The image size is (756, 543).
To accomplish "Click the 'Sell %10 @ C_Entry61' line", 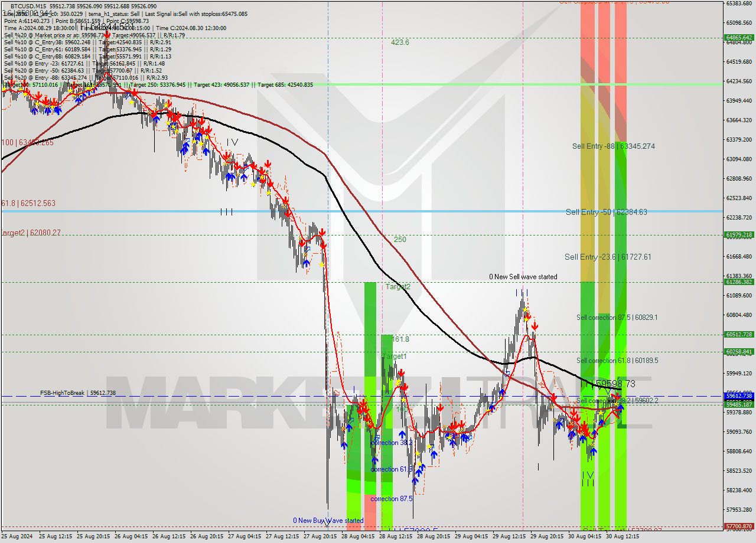I will 87,49.
